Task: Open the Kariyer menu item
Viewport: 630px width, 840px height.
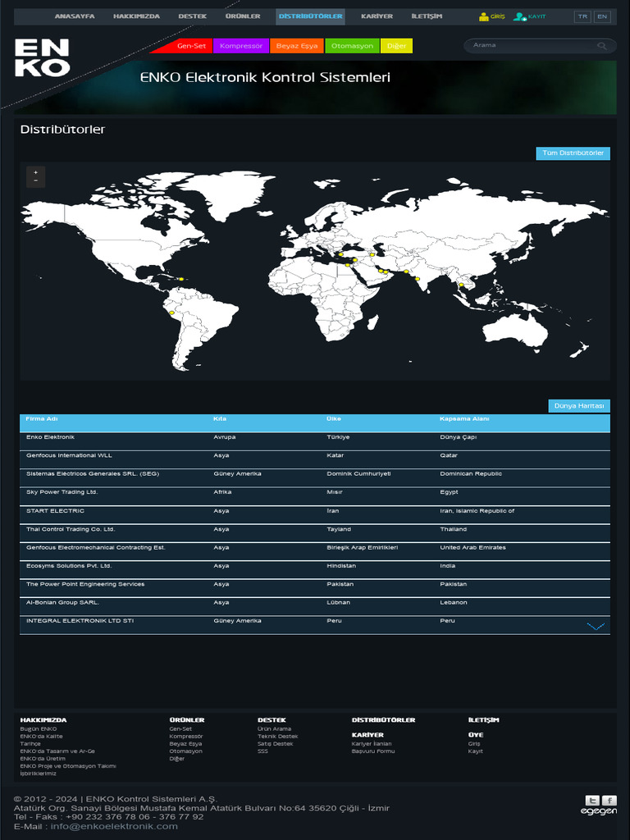Action: tap(377, 16)
